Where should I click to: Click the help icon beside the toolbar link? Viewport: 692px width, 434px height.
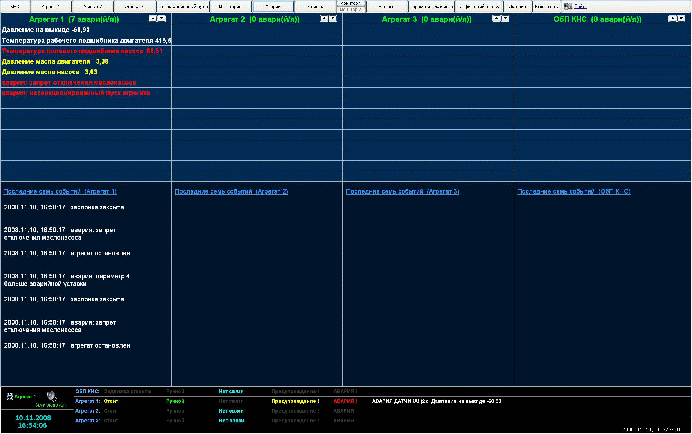(x=568, y=6)
